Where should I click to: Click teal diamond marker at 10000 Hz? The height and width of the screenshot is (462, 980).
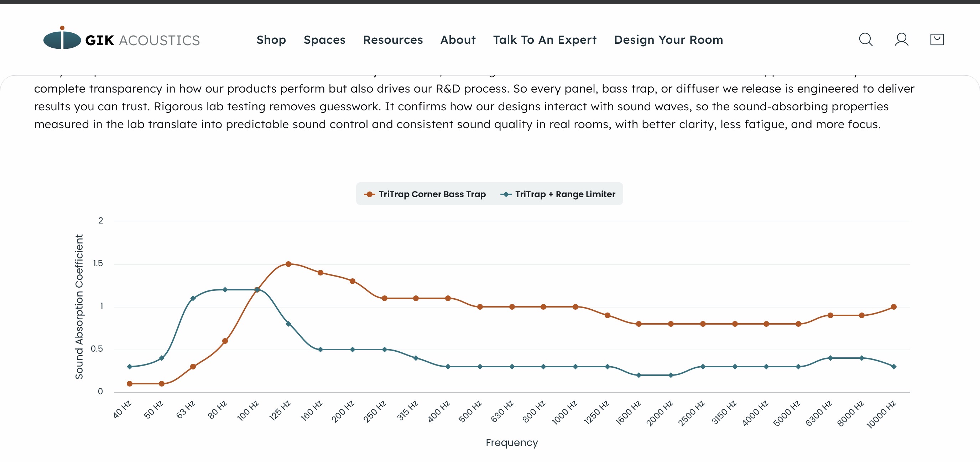click(x=893, y=367)
